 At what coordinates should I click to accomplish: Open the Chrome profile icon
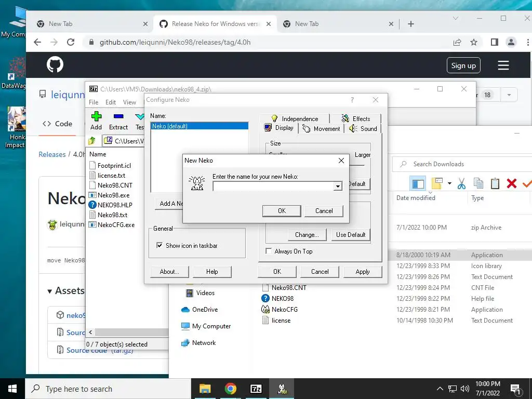511,42
